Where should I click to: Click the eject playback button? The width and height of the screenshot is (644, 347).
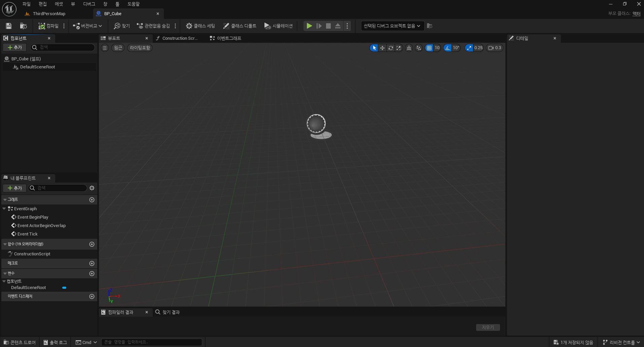[x=338, y=26]
